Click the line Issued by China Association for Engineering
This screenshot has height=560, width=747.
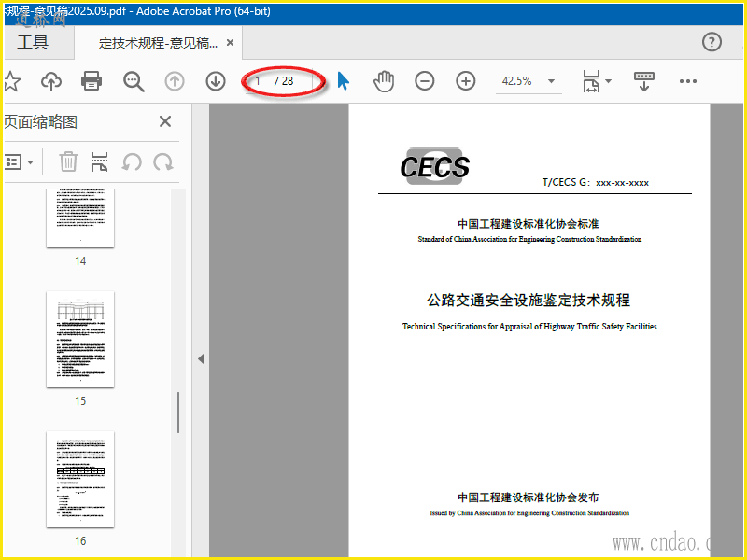[x=529, y=512]
